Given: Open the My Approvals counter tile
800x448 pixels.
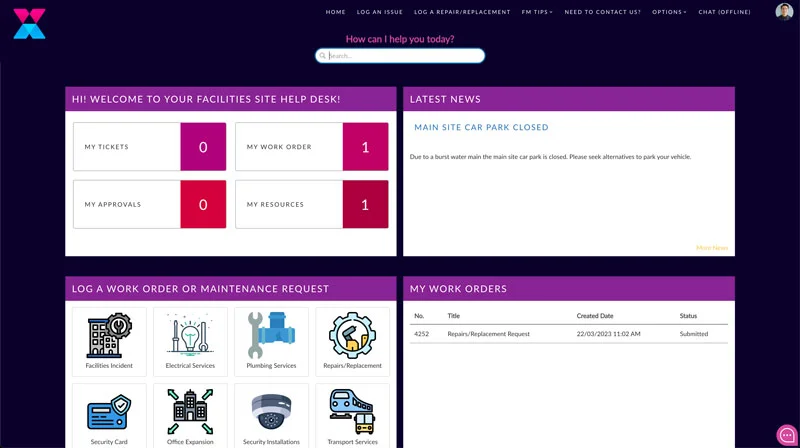Looking at the screenshot, I should coord(149,204).
